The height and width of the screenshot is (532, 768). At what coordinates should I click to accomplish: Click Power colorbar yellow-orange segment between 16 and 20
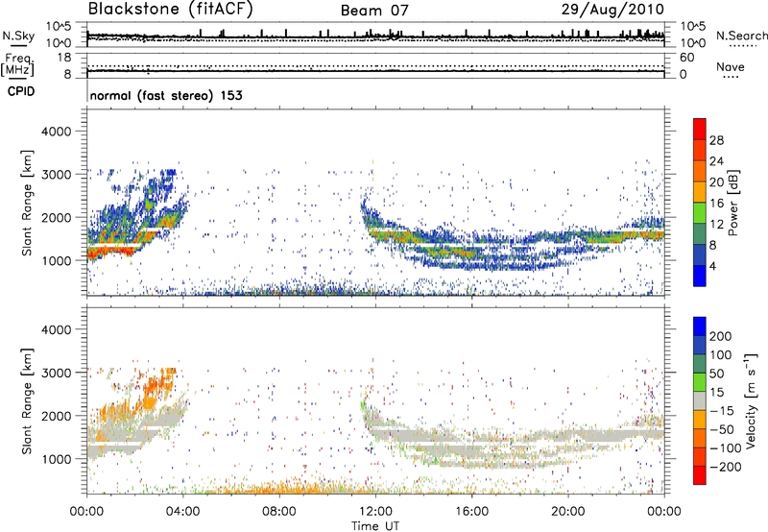pos(700,192)
